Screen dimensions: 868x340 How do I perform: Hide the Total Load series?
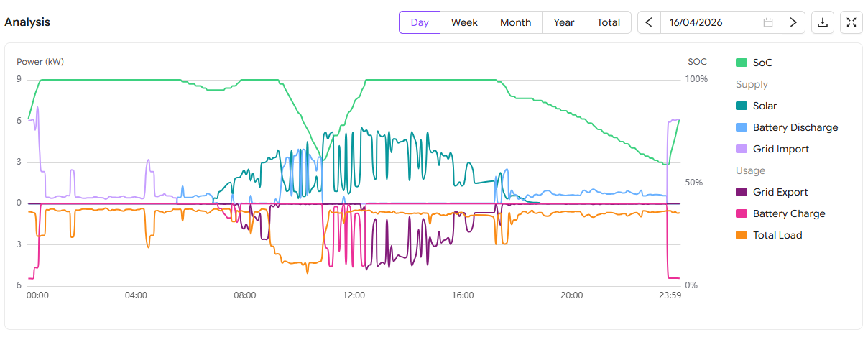click(x=777, y=236)
